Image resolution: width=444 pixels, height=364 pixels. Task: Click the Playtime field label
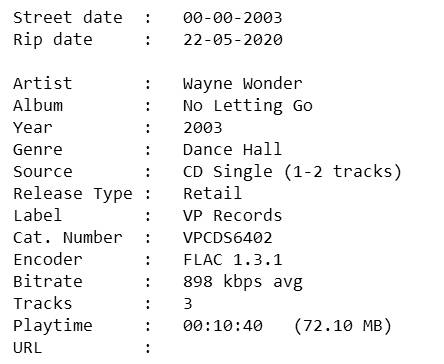tap(53, 326)
